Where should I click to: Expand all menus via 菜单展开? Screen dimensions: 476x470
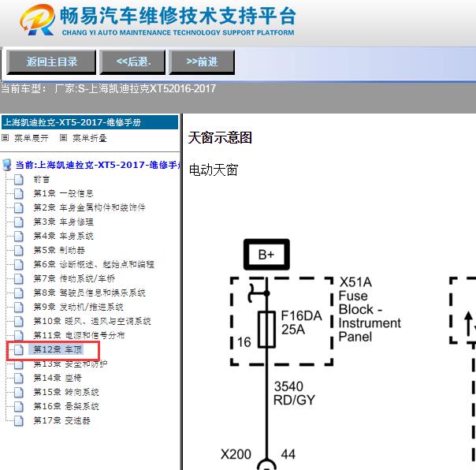pyautogui.click(x=32, y=138)
